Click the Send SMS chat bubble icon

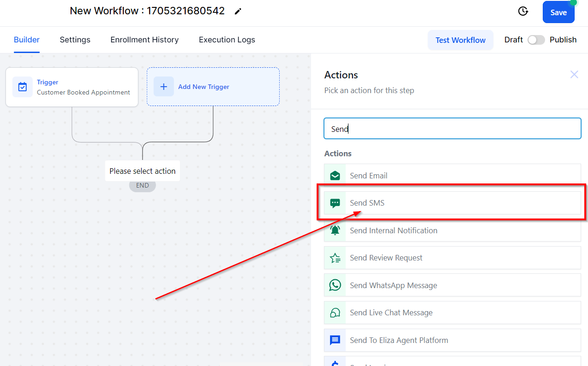[x=335, y=203]
